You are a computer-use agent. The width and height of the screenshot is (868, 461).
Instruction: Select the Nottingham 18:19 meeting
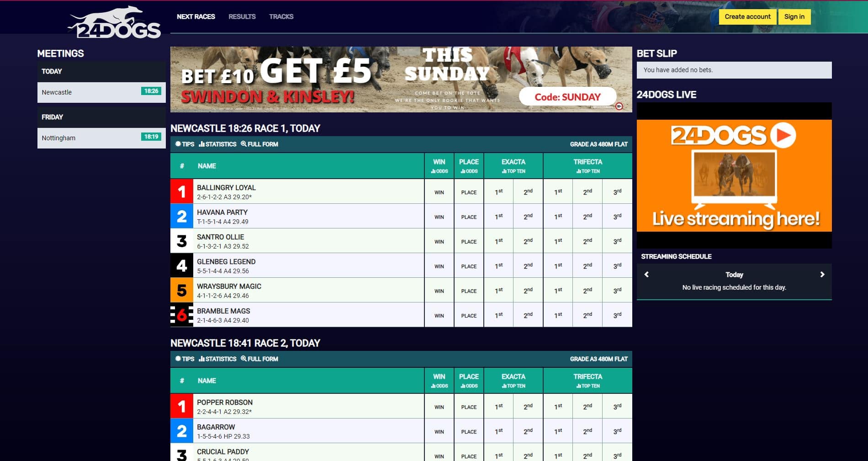coord(101,138)
